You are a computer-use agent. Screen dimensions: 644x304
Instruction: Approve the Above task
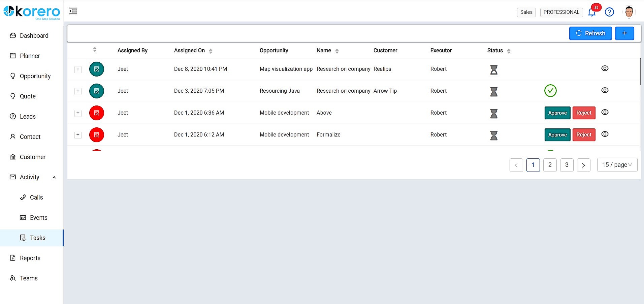click(x=557, y=113)
